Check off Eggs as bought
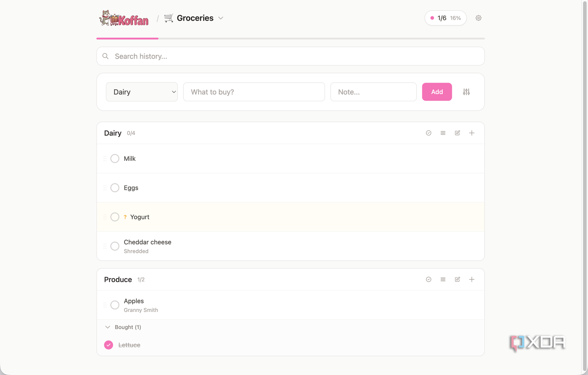This screenshot has height=375, width=588. [115, 188]
